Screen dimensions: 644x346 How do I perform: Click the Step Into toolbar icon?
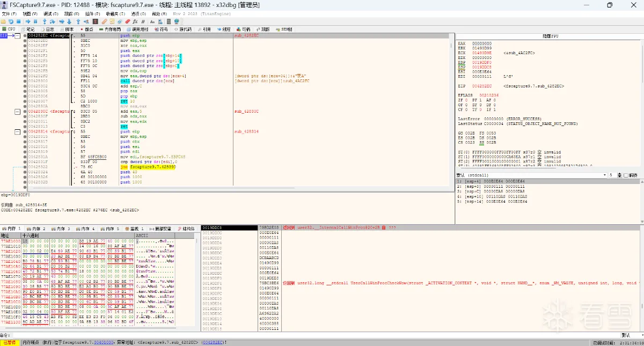[x=45, y=21]
